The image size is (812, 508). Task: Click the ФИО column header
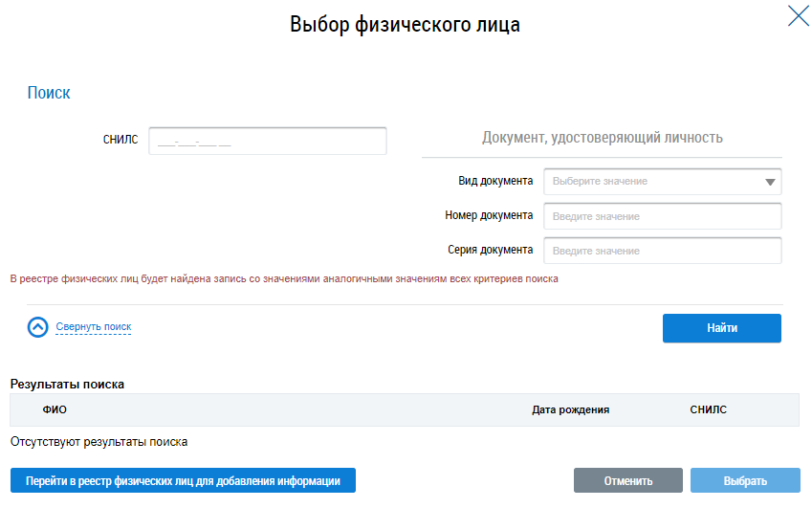[55, 409]
